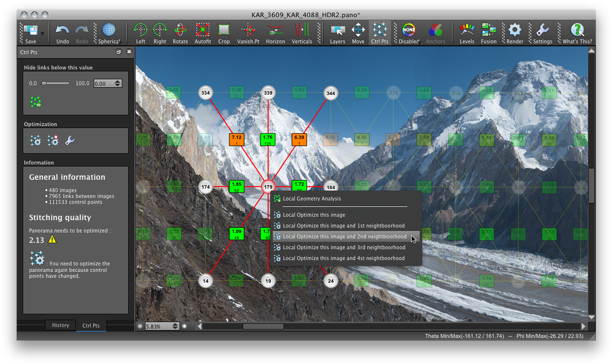Open the Levels tool
Screen dimensions: 612x364
[467, 33]
